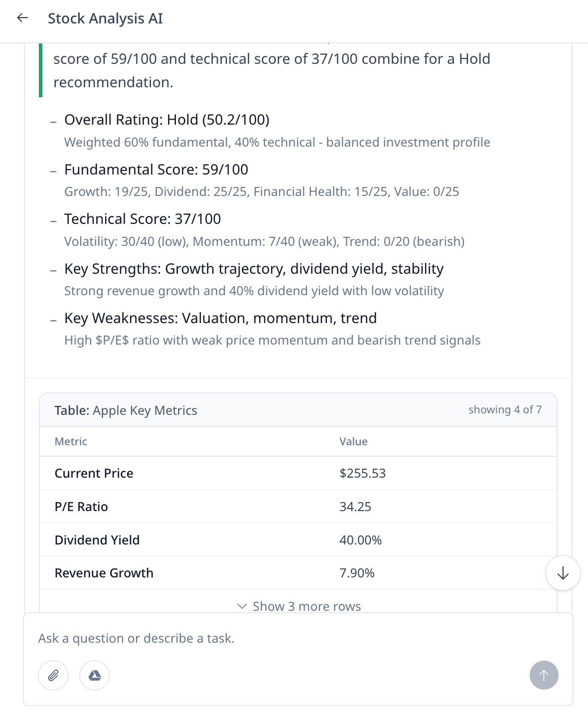Image resolution: width=588 pixels, height=717 pixels.
Task: Click the Metric column header
Action: (71, 441)
